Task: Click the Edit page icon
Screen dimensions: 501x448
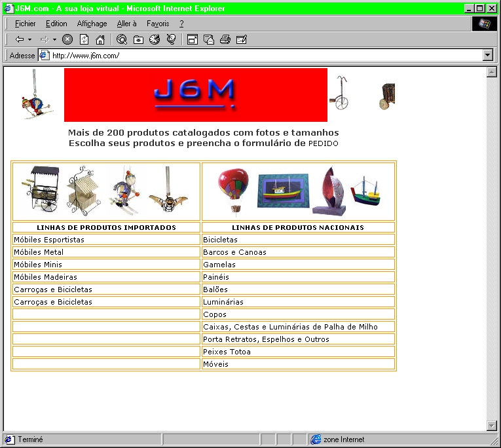Action: point(242,39)
